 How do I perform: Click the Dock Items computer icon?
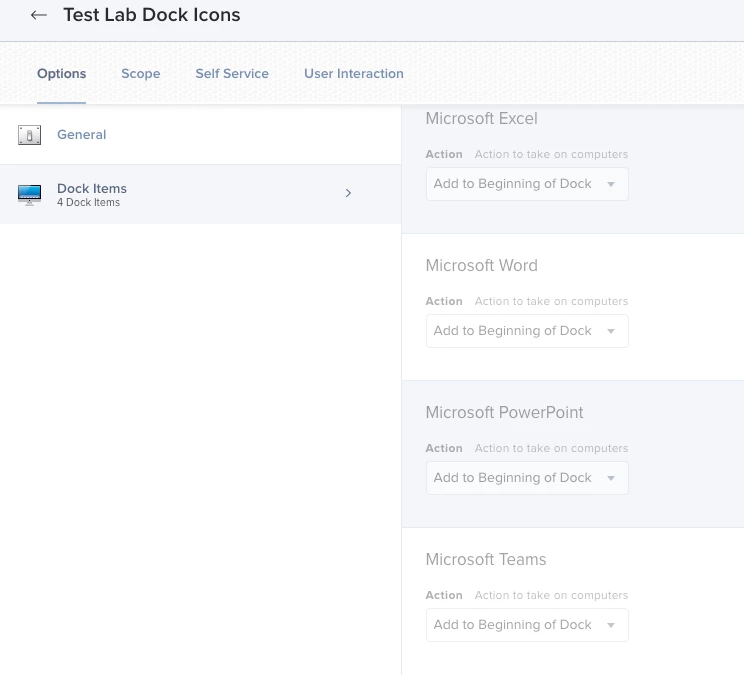(x=30, y=194)
